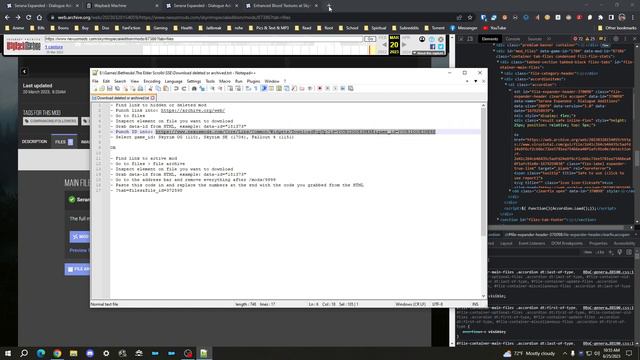This screenshot has width=640, height=360.
Task: Click the Twitter share icon in Wayback toolbar
Action: point(441,47)
